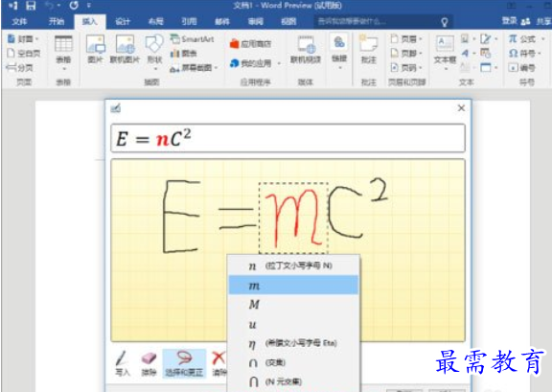
Task: Select ∩ (交集) intersection suggestion
Action: [x=293, y=362]
